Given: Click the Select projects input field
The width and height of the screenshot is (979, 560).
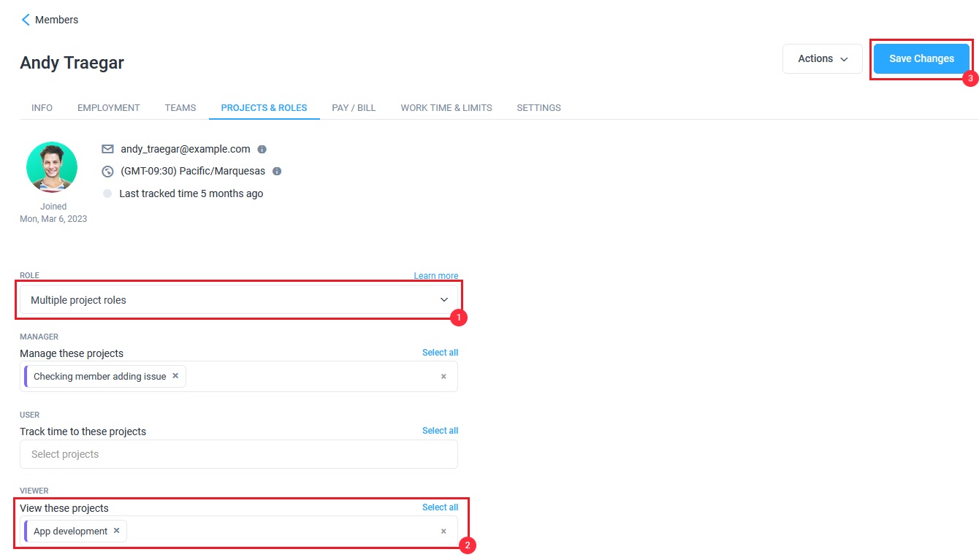Looking at the screenshot, I should click(239, 454).
